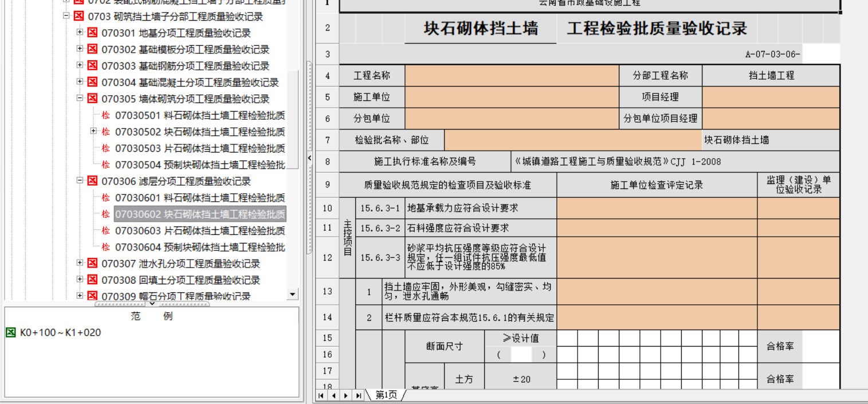Click red icon beside 0703 砌筑挡土墙子分部工程
868x404 pixels.
78,17
